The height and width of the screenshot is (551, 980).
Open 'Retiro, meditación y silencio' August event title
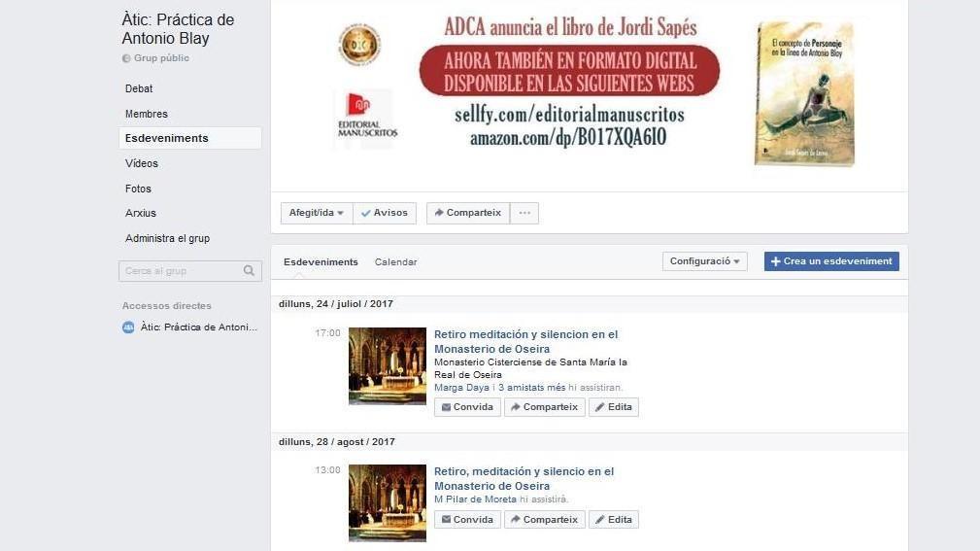tap(524, 478)
